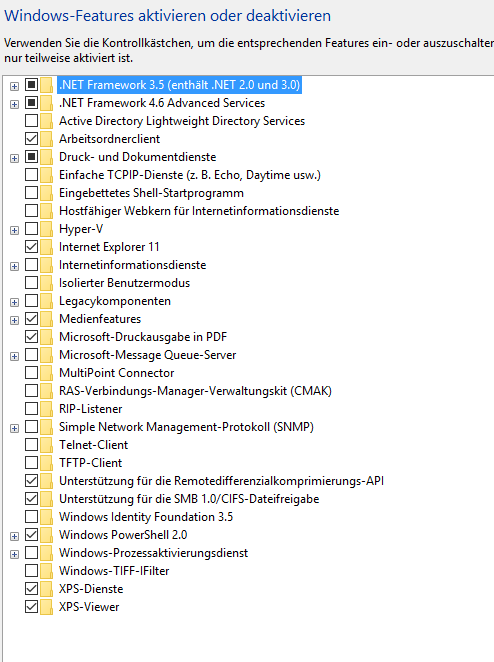The height and width of the screenshot is (662, 494).
Task: Expand the Internetinformationsdienste node
Action: (x=14, y=266)
